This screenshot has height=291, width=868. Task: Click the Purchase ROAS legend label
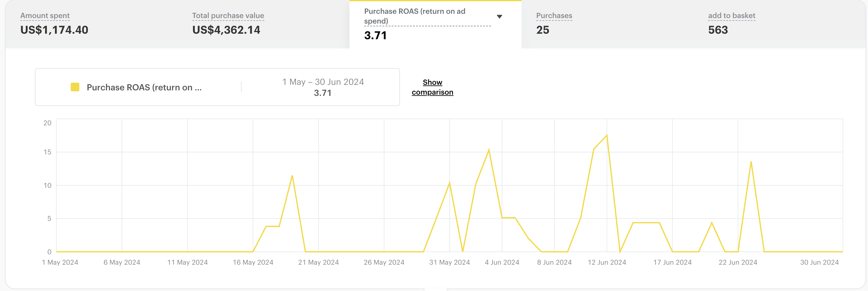(x=144, y=88)
